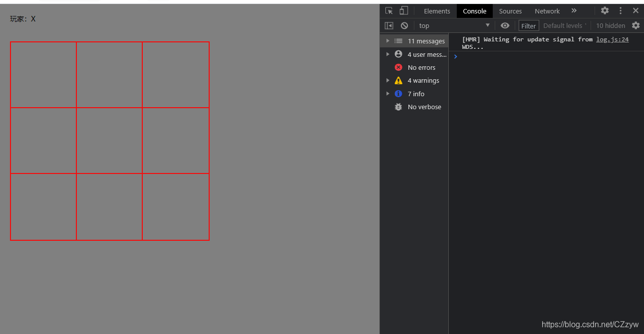
Task: Open the Network tab
Action: [547, 11]
